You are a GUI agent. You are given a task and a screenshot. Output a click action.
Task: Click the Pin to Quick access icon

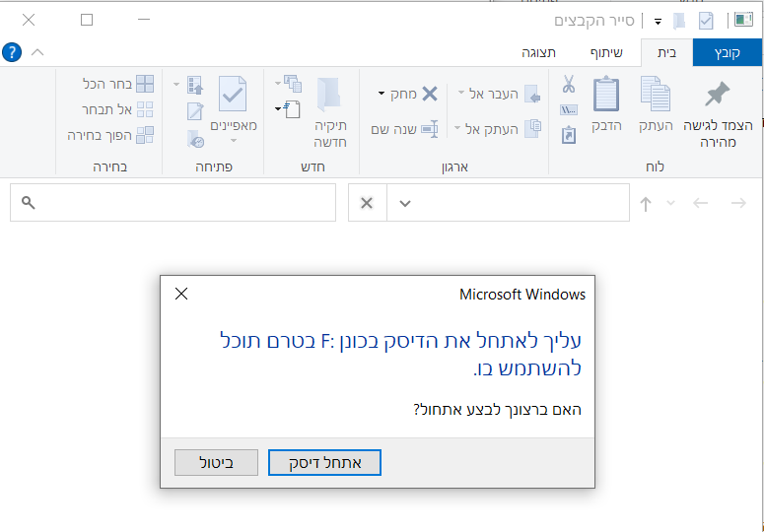coord(717,97)
